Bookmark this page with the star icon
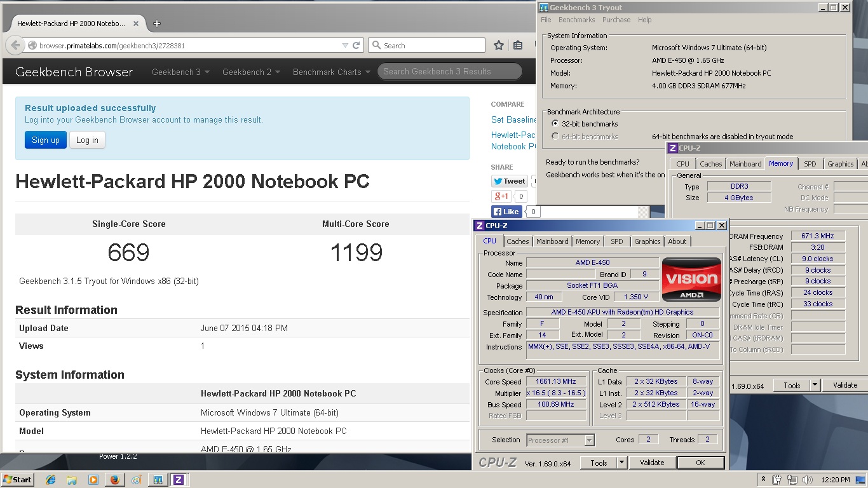The width and height of the screenshot is (868, 488). (499, 45)
